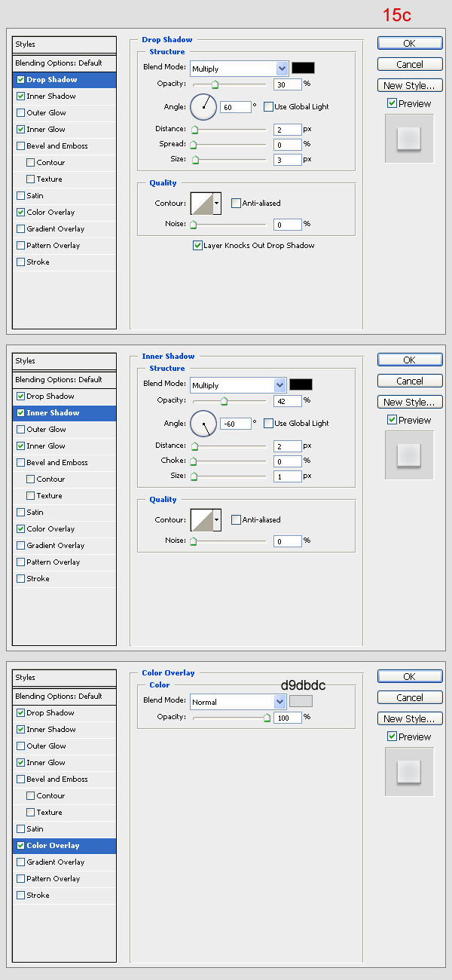This screenshot has width=452, height=980.
Task: Open the Contour thumbnail in Inner Shadow Quality
Action: click(201, 519)
